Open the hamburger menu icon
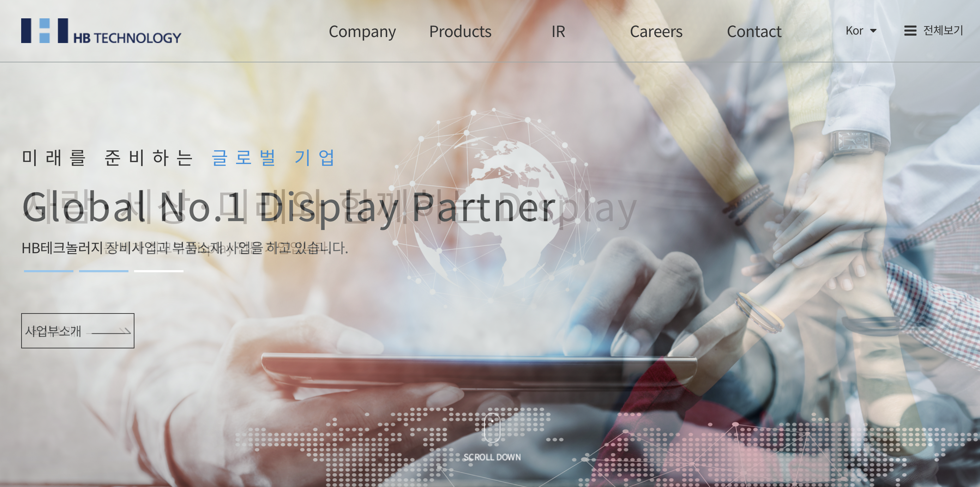This screenshot has height=487, width=980. pyautogui.click(x=910, y=31)
